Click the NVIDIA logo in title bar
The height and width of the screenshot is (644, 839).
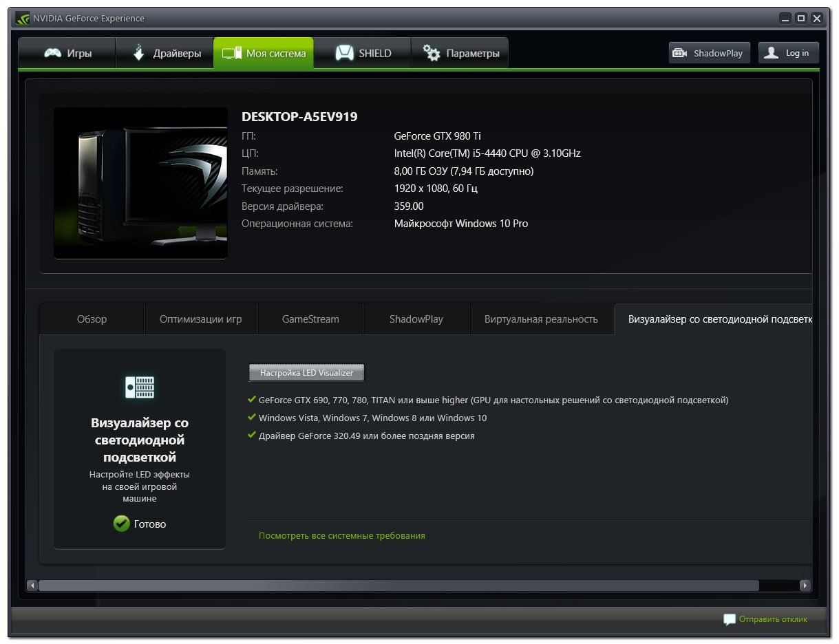pos(23,19)
